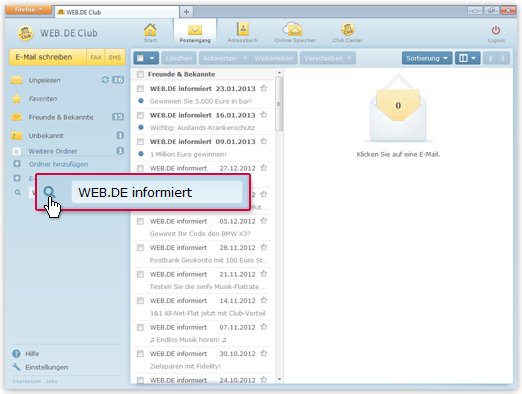Click the email list scroll down arrow
The image size is (522, 394).
(x=279, y=379)
